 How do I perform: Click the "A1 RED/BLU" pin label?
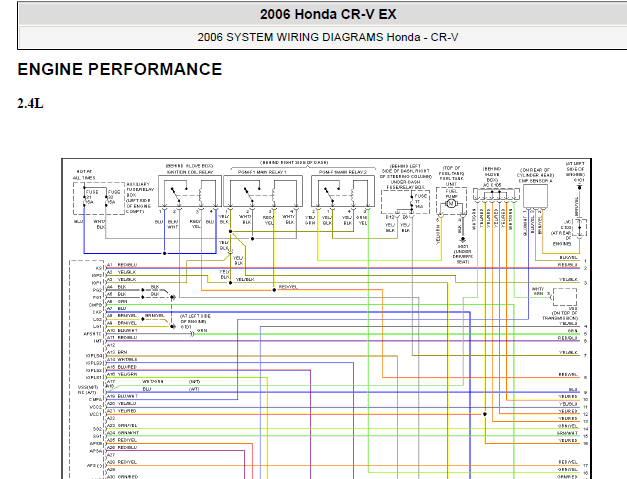122,265
